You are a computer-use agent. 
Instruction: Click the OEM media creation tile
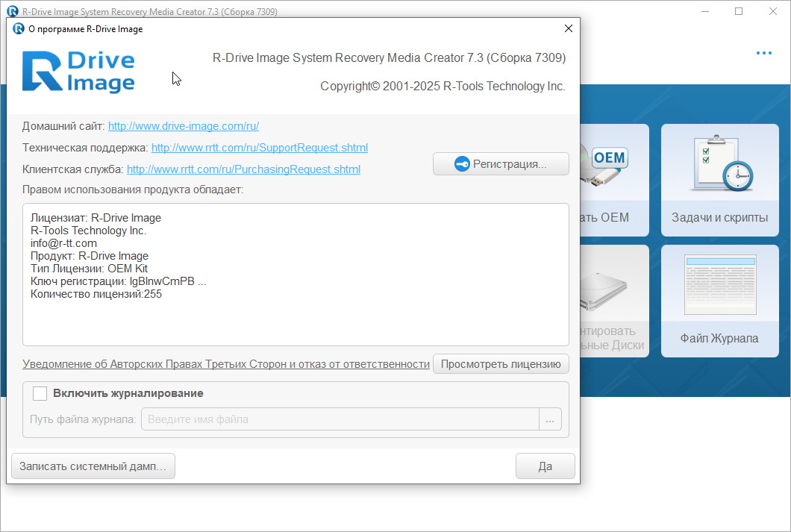(x=614, y=180)
